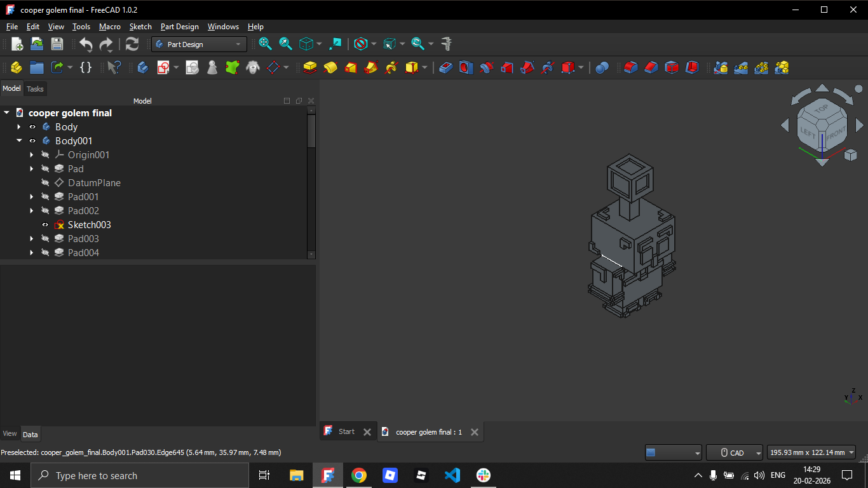Screen dimensions: 868x488
Task: Select the Revolution tool icon
Action: coord(330,67)
